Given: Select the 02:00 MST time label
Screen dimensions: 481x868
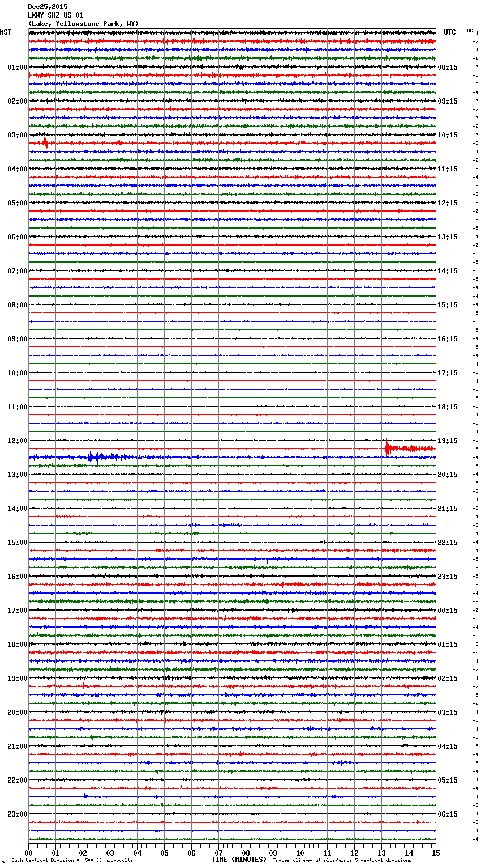Looking at the screenshot, I should pyautogui.click(x=17, y=101).
